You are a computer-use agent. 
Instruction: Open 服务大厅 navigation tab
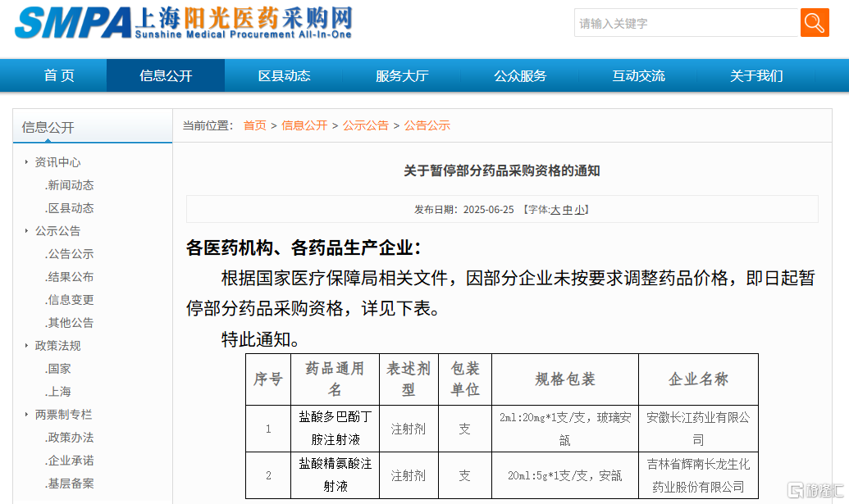pyautogui.click(x=402, y=75)
